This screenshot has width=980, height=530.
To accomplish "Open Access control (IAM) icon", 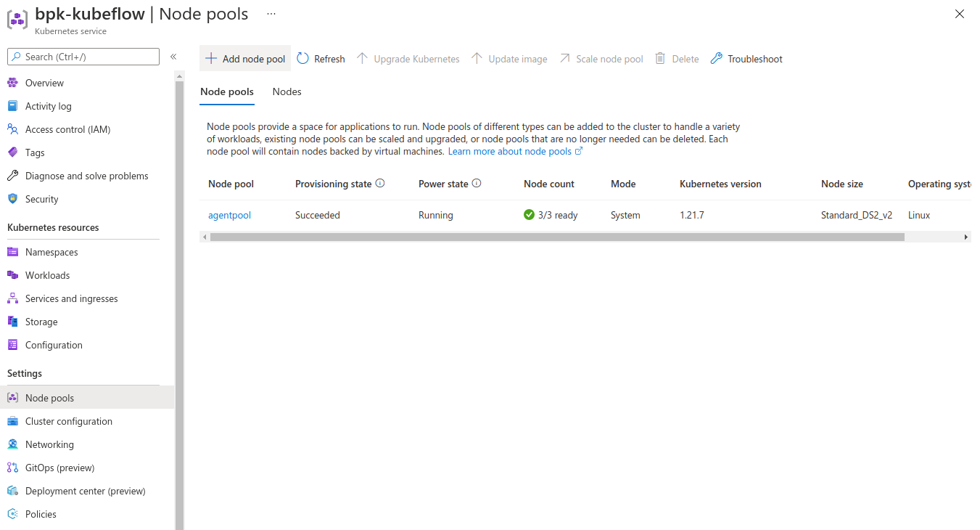I will pos(12,129).
